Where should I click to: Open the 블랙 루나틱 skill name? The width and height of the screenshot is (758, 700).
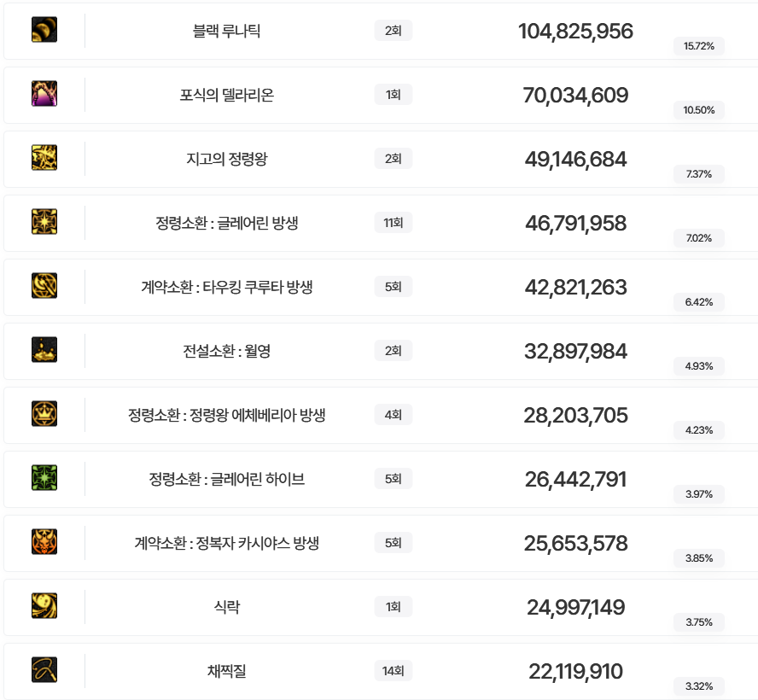coord(227,32)
